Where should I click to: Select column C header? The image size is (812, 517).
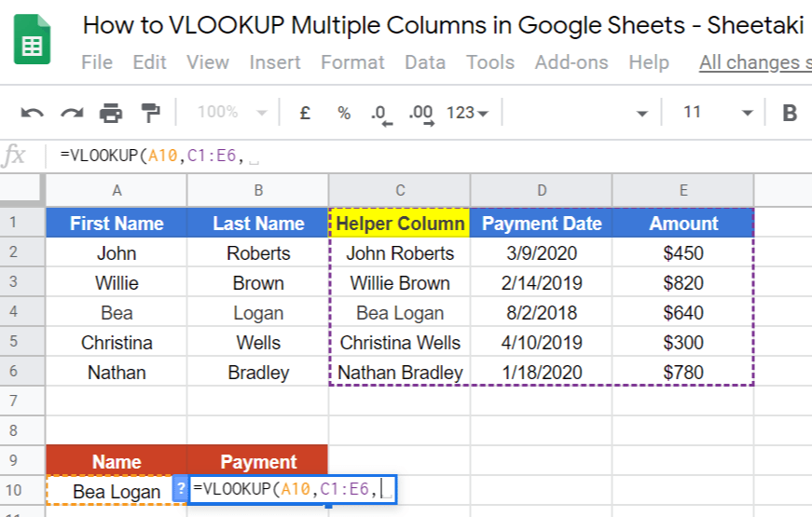click(x=400, y=190)
